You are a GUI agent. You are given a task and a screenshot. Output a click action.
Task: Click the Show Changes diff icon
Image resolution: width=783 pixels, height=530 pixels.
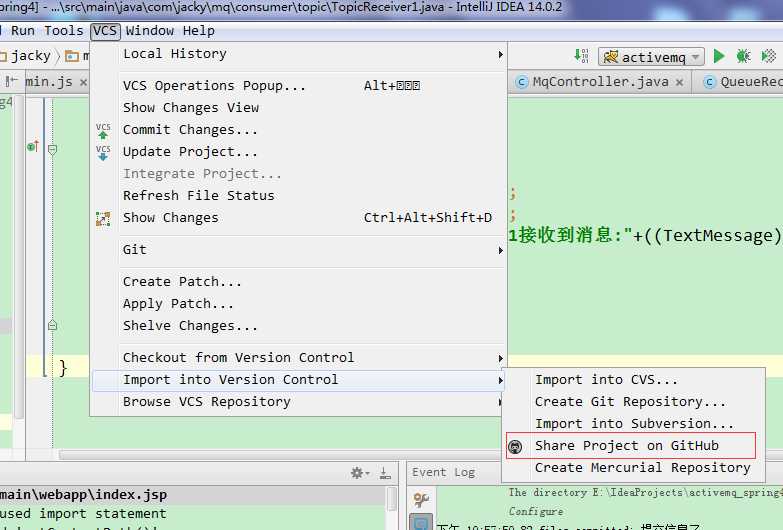point(103,219)
